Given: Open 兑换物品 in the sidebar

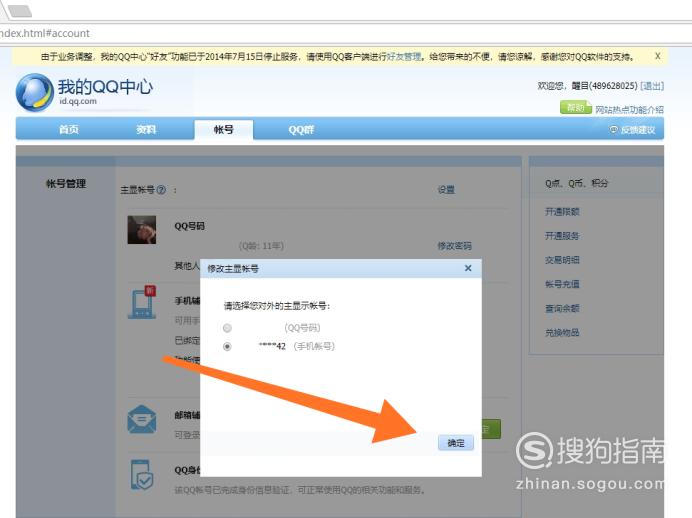Looking at the screenshot, I should pos(562,332).
